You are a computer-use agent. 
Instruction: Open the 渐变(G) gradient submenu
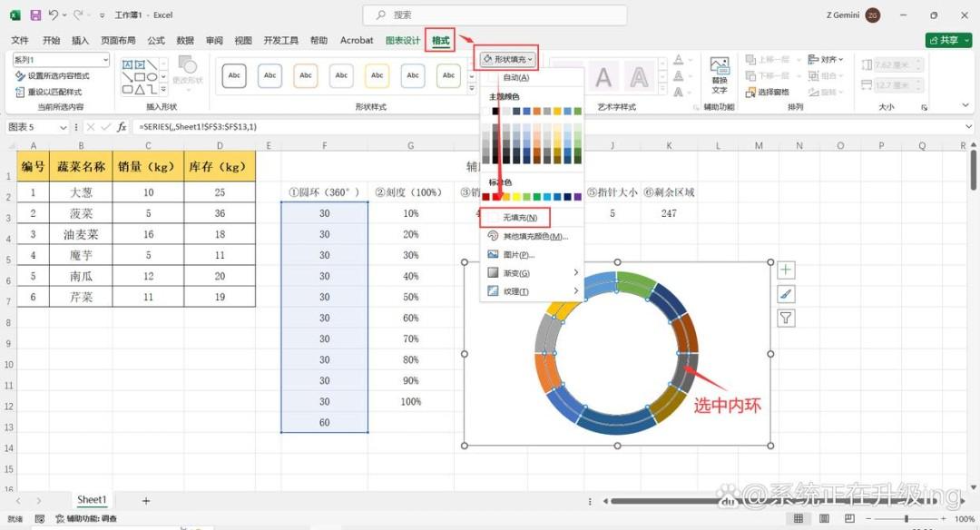[x=532, y=273]
